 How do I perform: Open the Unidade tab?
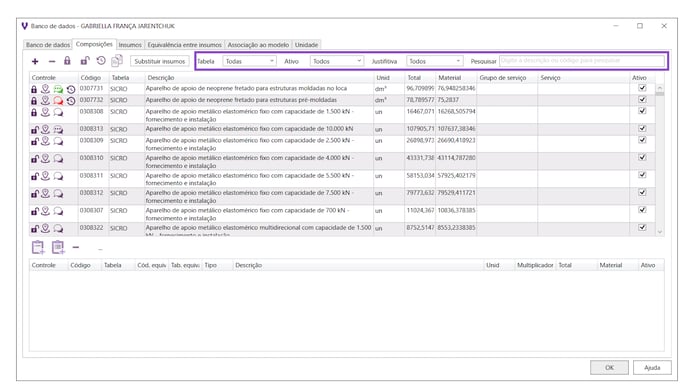tap(306, 45)
